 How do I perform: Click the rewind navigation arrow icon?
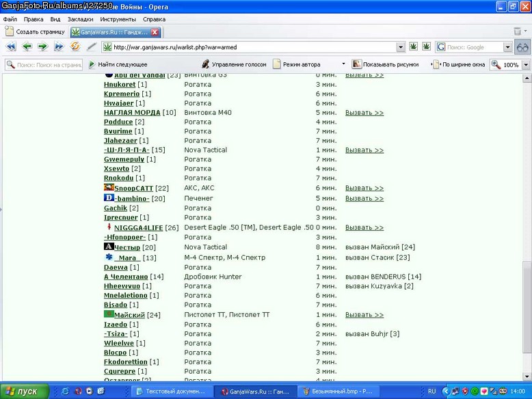pyautogui.click(x=11, y=46)
